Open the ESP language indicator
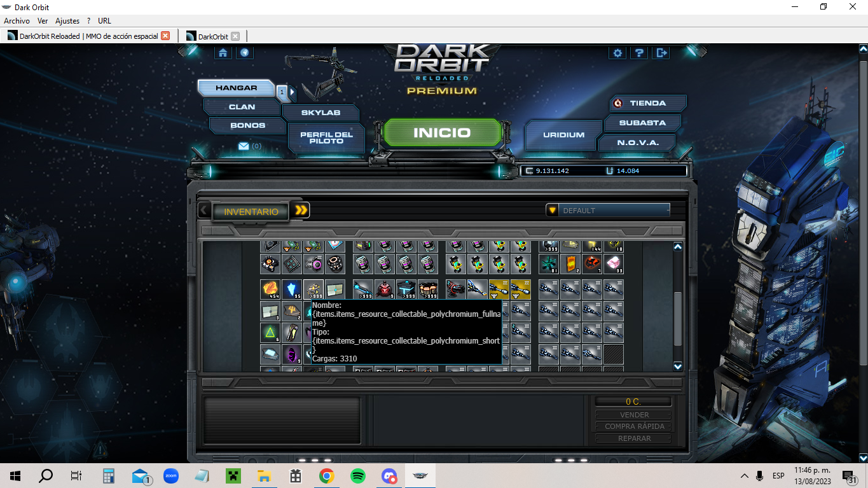 pyautogui.click(x=778, y=476)
